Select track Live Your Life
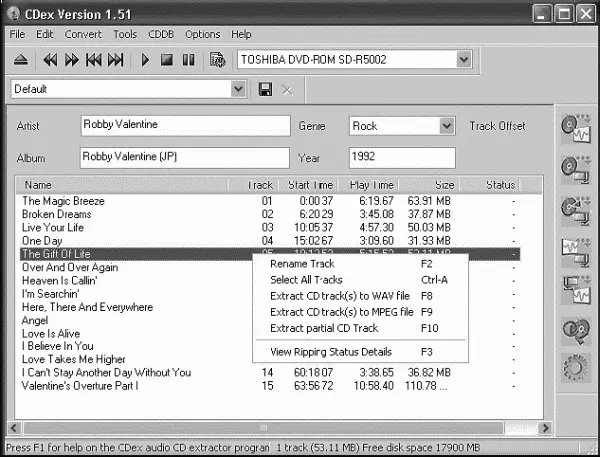600x457 pixels. (x=269, y=227)
